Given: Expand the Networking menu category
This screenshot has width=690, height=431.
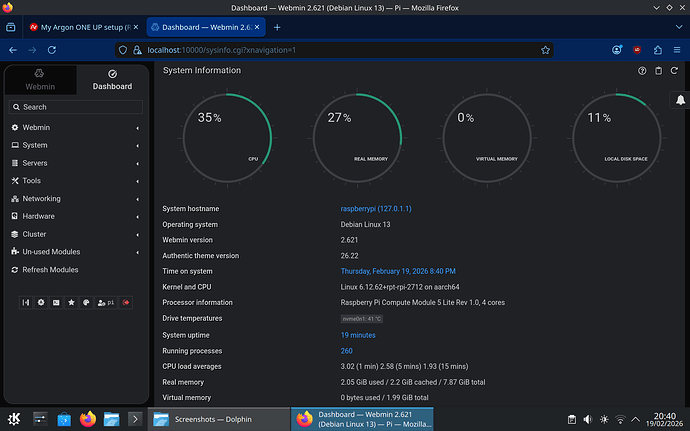Looking at the screenshot, I should coord(42,198).
